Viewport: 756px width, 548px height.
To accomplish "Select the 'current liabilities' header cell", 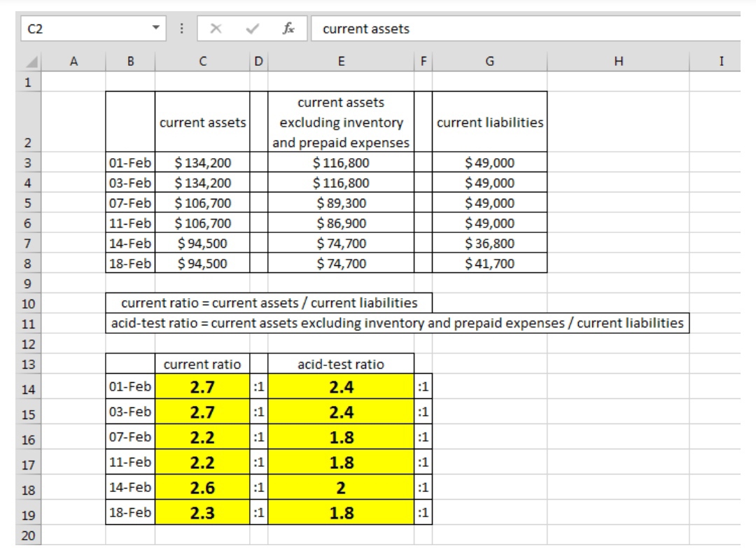I will tap(489, 122).
